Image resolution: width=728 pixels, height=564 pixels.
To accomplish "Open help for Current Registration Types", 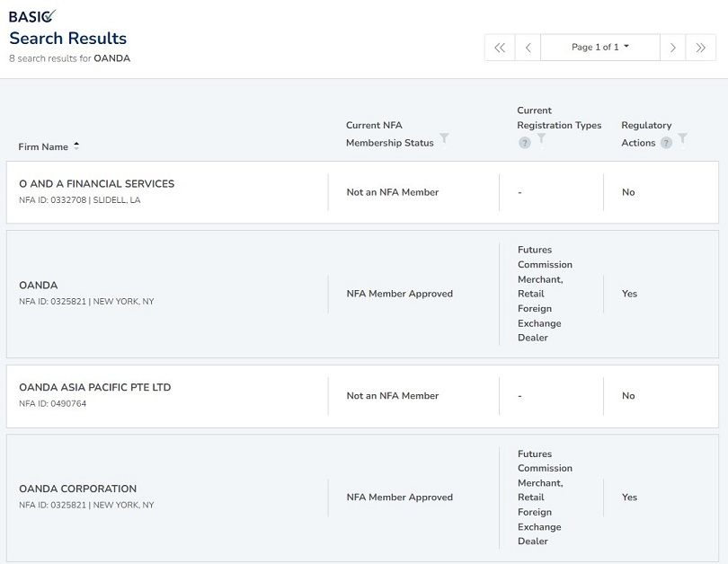I will (525, 143).
